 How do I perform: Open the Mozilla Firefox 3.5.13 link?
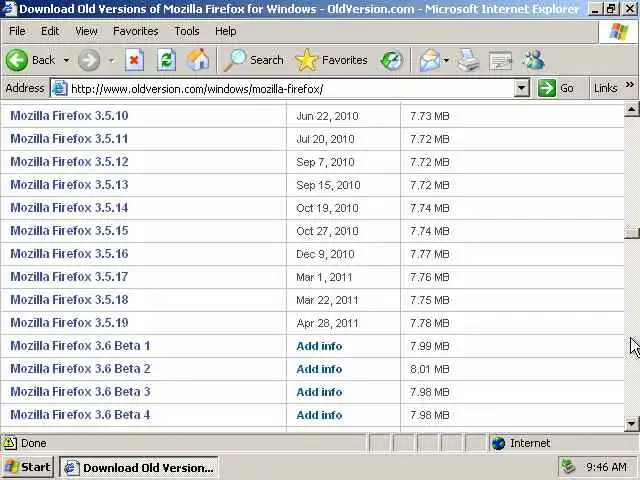coord(69,184)
